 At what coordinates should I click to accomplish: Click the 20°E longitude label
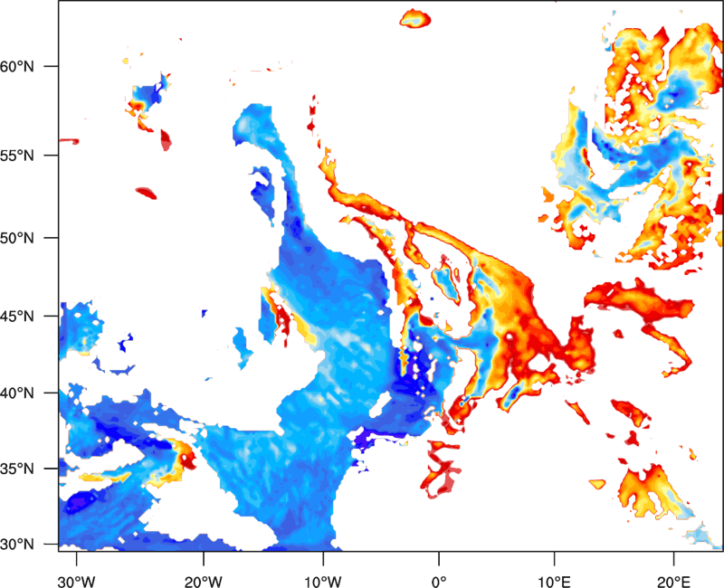click(x=673, y=582)
